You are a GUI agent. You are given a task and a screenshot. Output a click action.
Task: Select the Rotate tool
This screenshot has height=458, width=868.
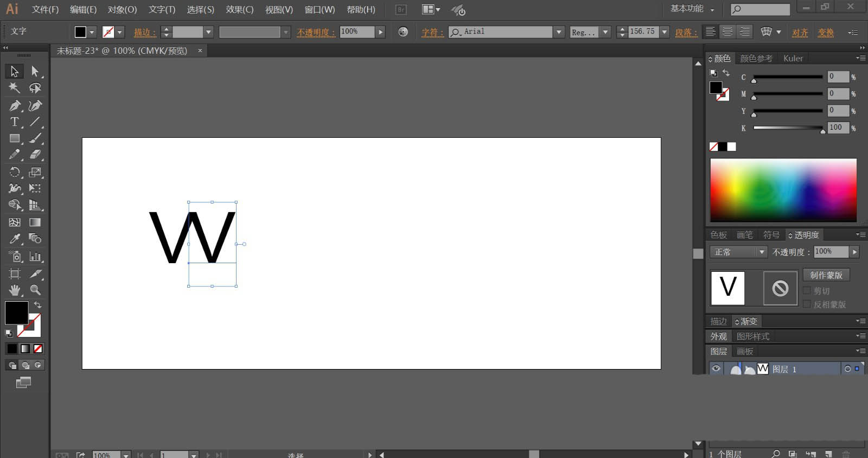pyautogui.click(x=15, y=172)
